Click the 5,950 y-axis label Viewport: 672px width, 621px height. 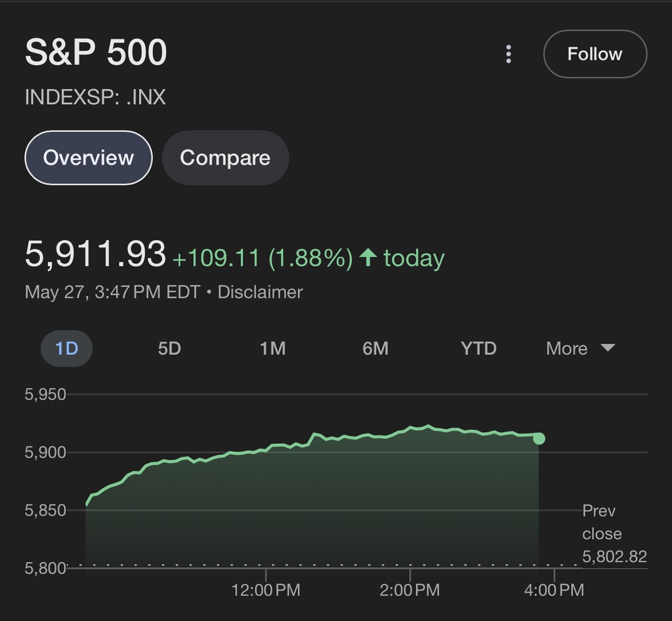coord(45,395)
